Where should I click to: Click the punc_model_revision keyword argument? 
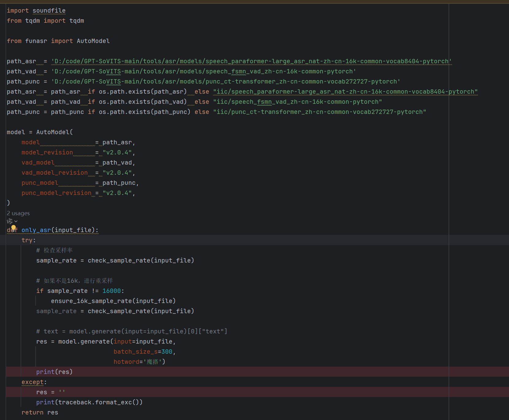[x=56, y=193]
